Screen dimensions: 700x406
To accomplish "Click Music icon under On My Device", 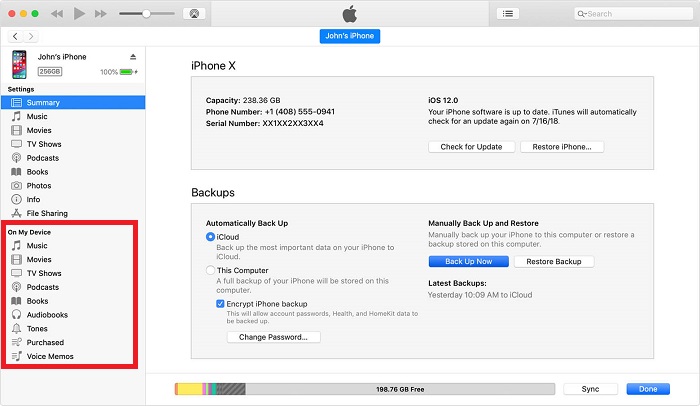I will (16, 245).
